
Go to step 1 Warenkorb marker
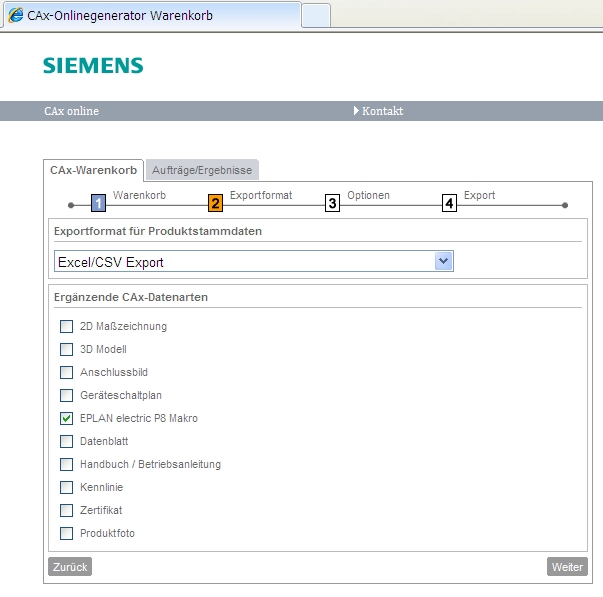click(x=98, y=203)
